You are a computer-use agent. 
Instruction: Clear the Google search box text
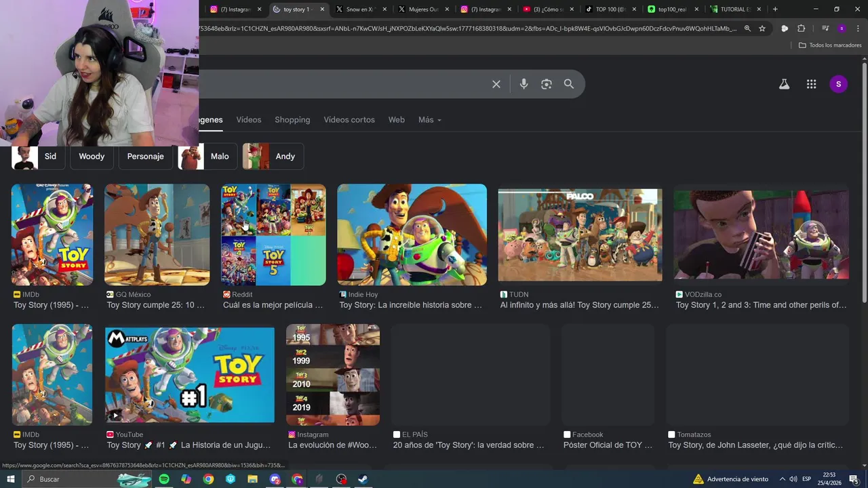[496, 84]
